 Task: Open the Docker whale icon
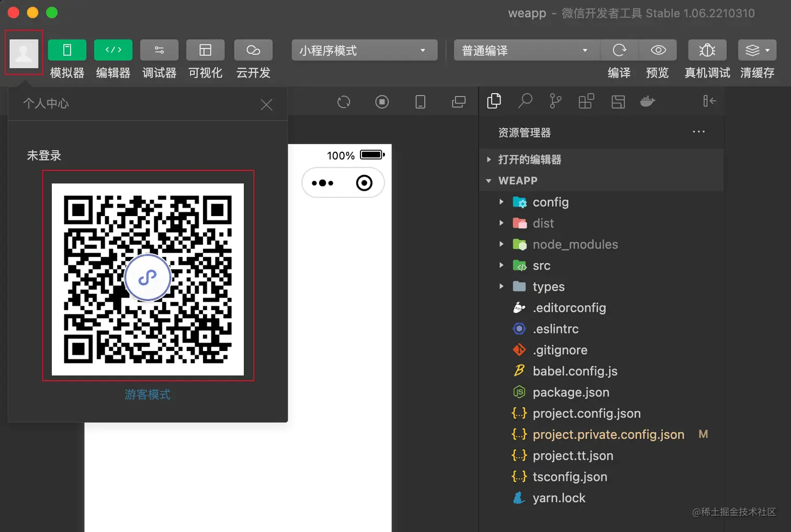(648, 101)
